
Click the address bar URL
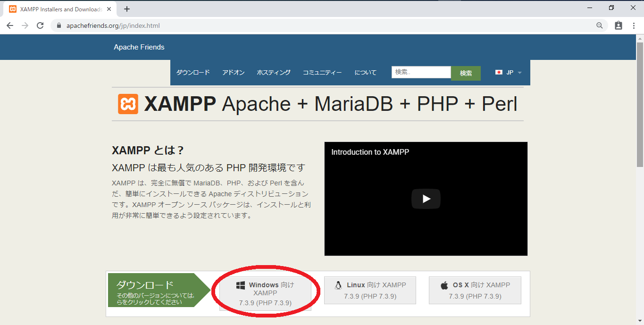[113, 25]
